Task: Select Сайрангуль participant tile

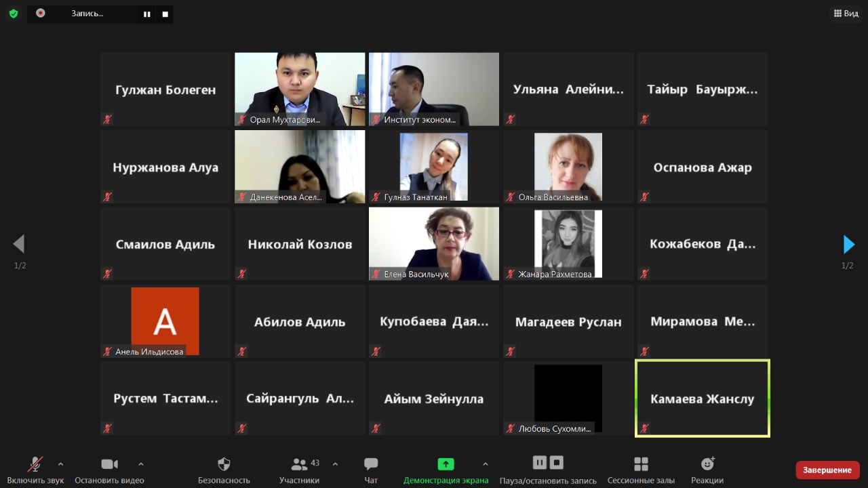Action: (300, 399)
